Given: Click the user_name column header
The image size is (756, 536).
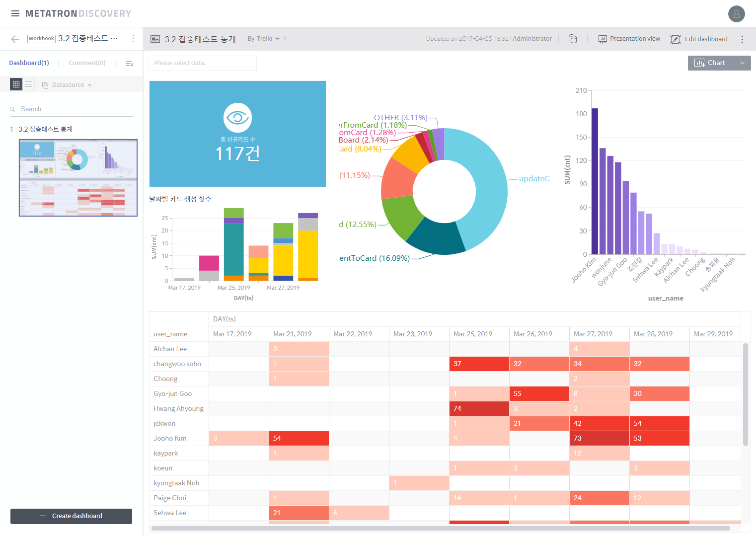Looking at the screenshot, I should [170, 334].
